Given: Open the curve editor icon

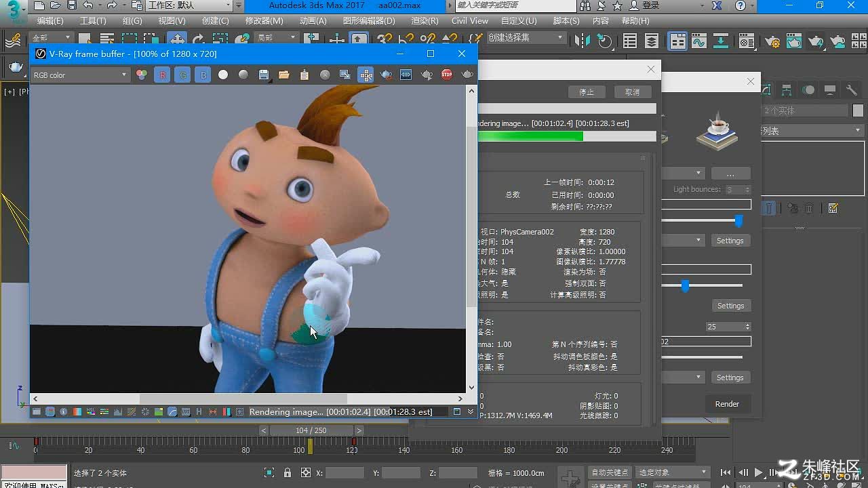Looking at the screenshot, I should [x=699, y=41].
